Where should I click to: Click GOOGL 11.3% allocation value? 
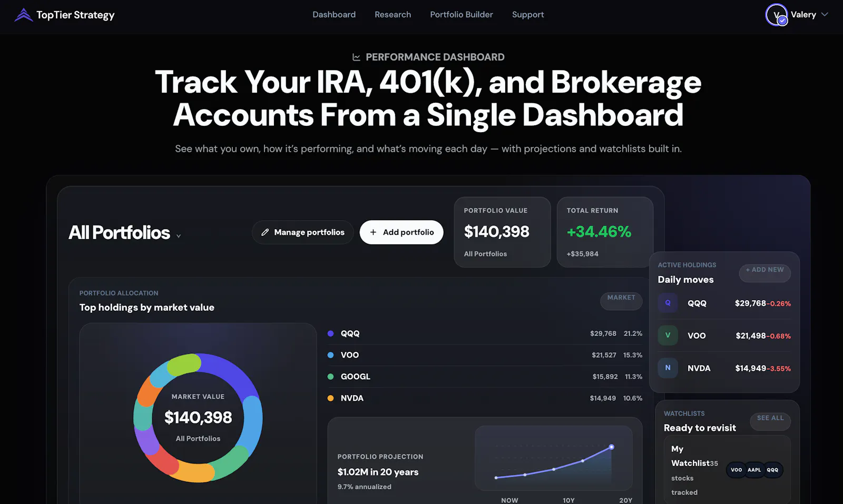[633, 377]
